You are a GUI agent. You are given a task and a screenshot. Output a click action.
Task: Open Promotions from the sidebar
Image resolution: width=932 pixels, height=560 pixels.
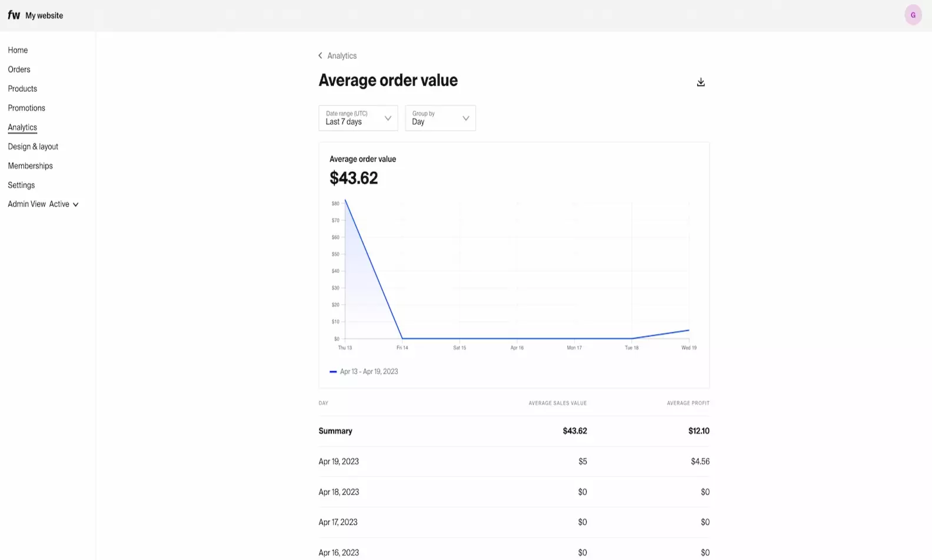click(x=26, y=108)
